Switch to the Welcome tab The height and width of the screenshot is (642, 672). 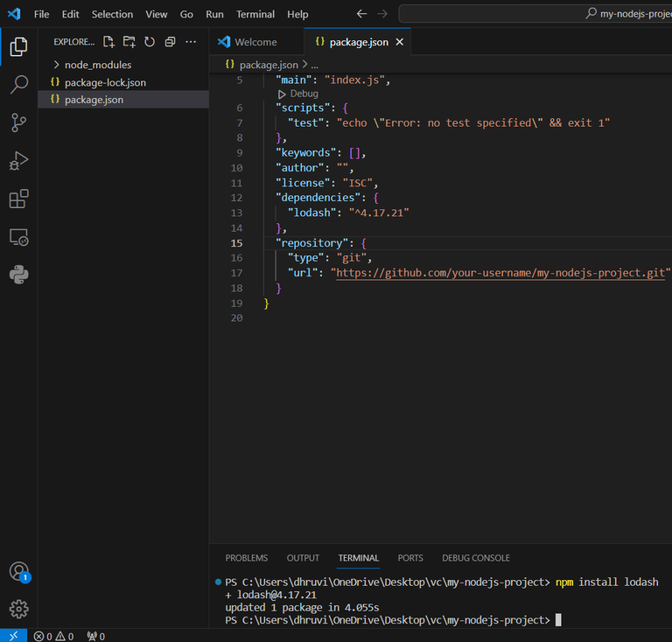point(255,42)
